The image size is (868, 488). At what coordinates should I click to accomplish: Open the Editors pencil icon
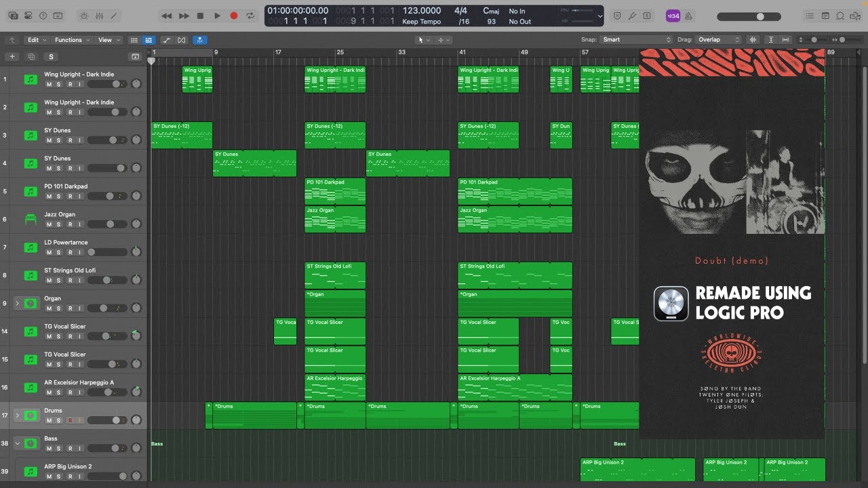pyautogui.click(x=113, y=16)
